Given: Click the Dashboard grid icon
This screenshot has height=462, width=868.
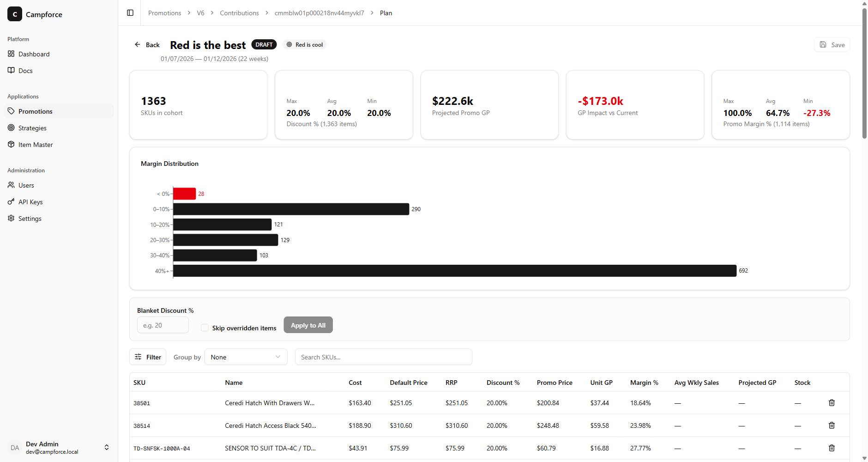Looking at the screenshot, I should [11, 54].
